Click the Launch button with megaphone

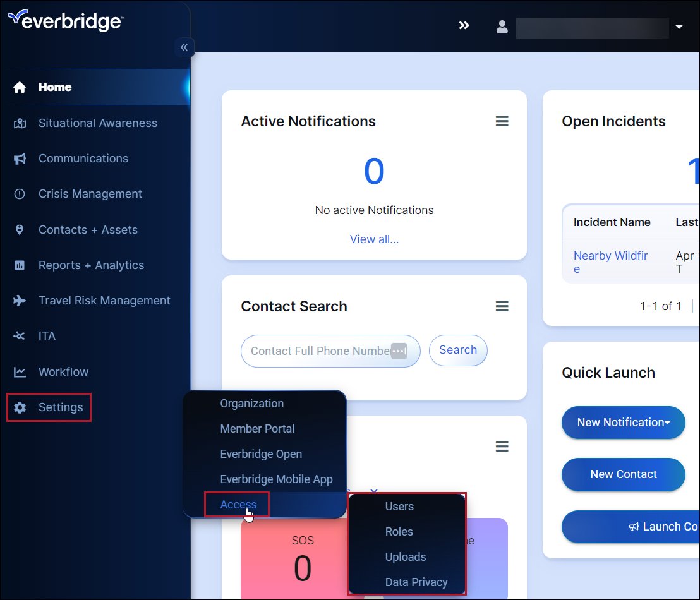(631, 527)
